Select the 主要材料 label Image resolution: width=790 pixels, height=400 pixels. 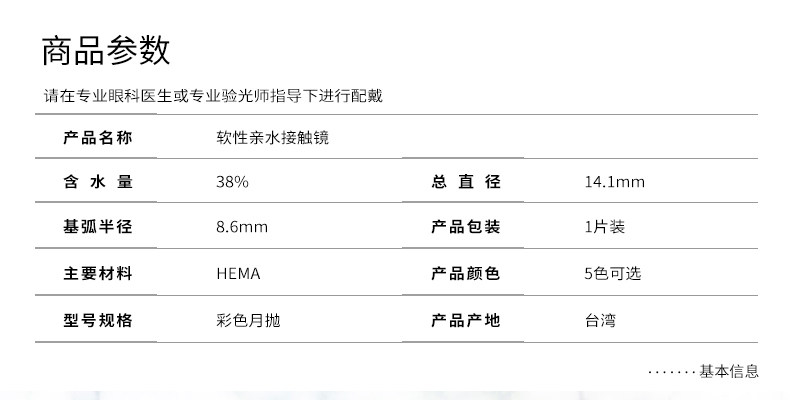(97, 273)
